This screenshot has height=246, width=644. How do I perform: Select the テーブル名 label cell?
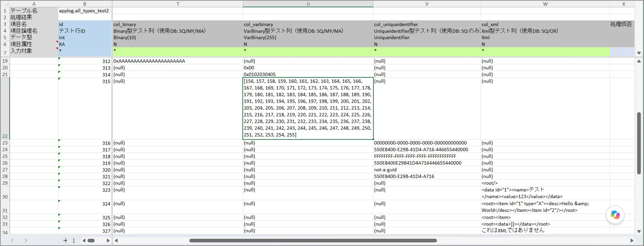pos(34,11)
